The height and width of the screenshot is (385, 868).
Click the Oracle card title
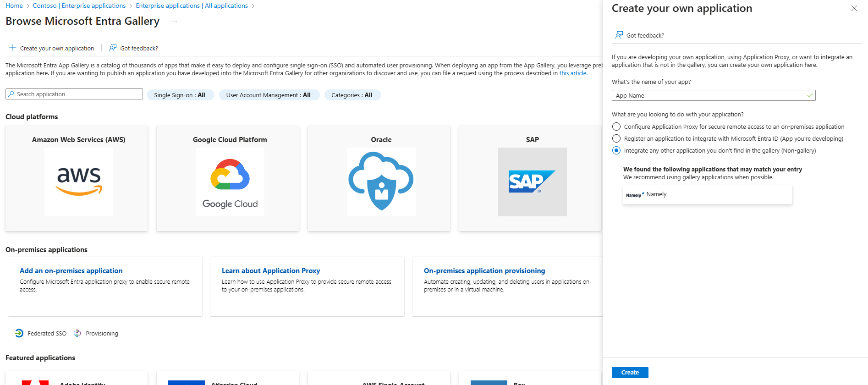[x=381, y=140]
